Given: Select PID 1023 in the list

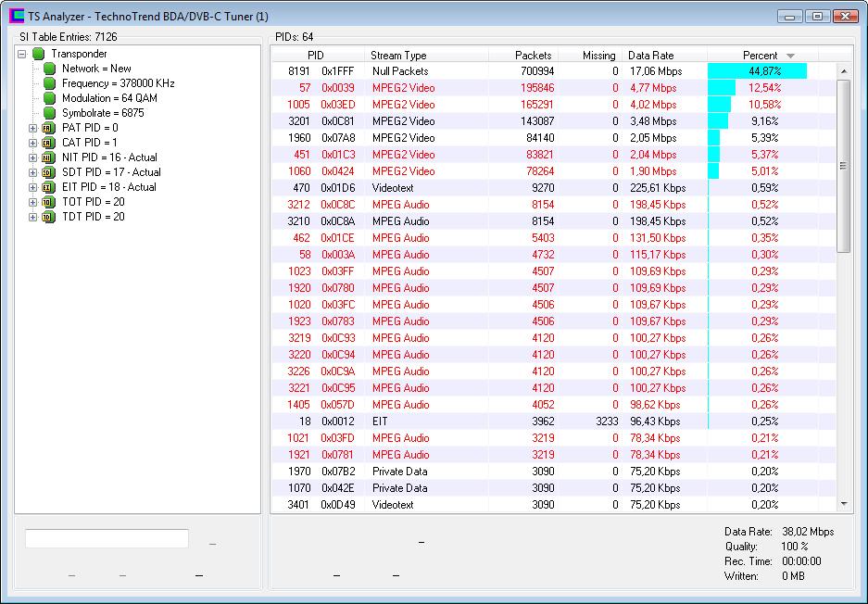Looking at the screenshot, I should tap(299, 271).
